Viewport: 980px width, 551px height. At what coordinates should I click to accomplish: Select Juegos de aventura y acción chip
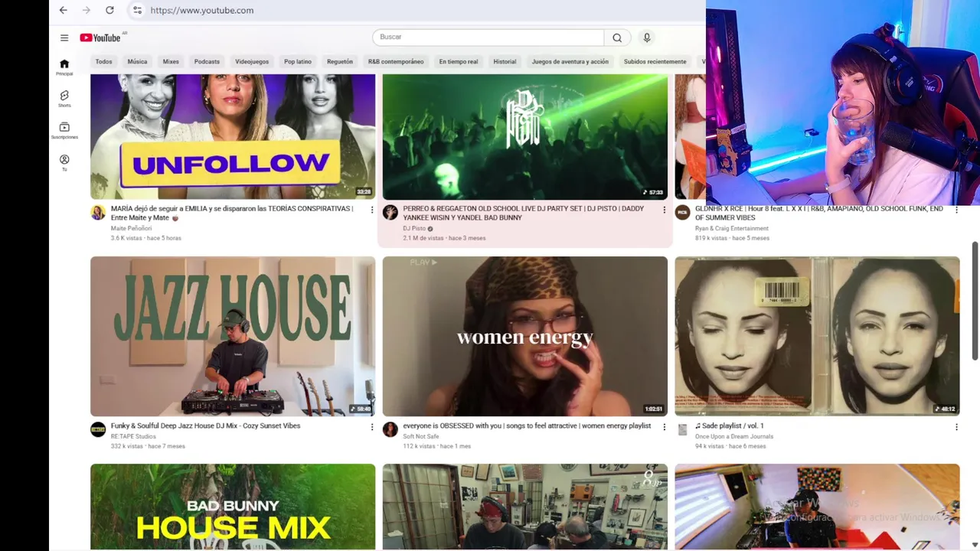click(x=570, y=61)
